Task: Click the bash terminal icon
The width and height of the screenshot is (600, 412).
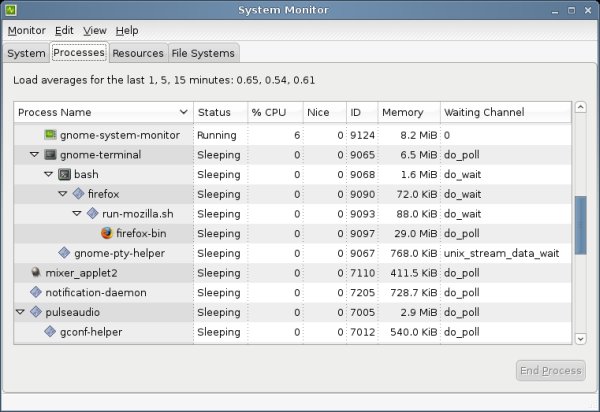Action: [x=64, y=174]
